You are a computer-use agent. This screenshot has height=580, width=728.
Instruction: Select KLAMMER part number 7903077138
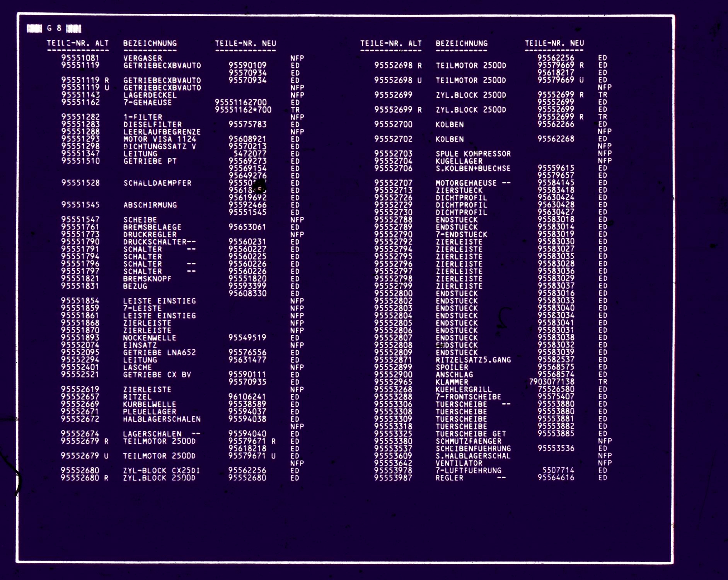(x=551, y=382)
